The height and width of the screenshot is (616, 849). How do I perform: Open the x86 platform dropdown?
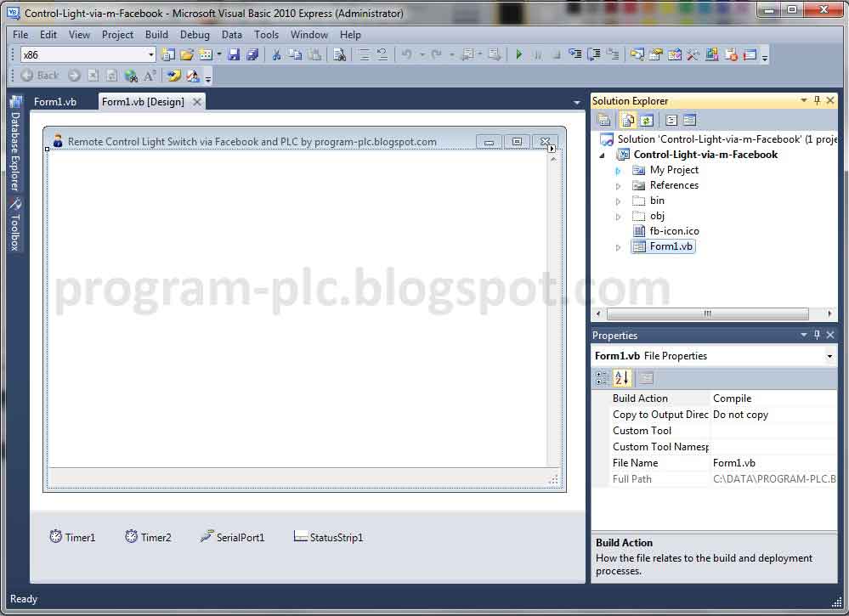151,54
